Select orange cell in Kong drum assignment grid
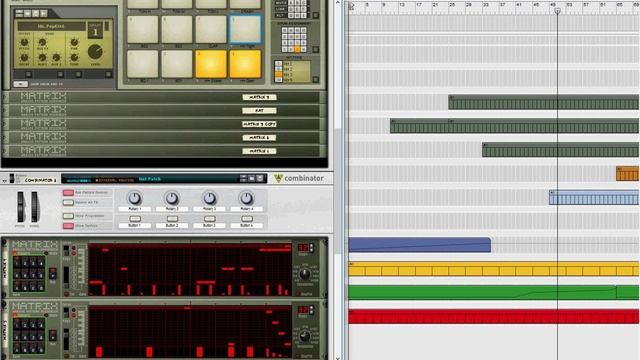The width and height of the screenshot is (640, 360). pos(298,50)
